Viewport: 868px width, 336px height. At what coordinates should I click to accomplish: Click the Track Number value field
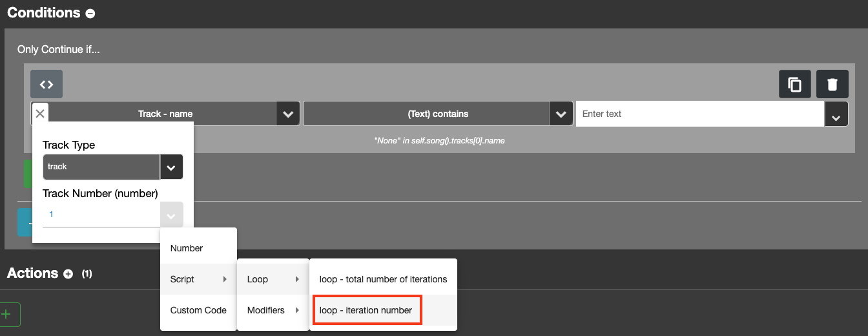pos(101,215)
